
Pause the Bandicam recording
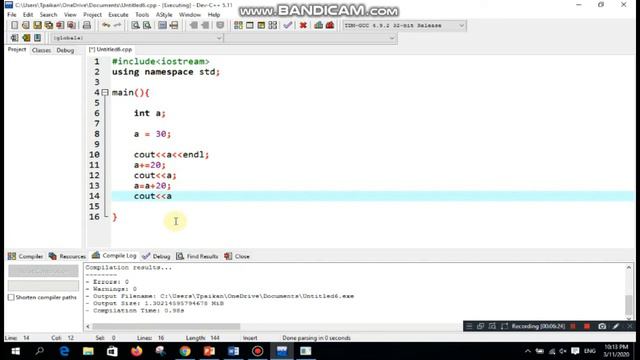pos(573,326)
